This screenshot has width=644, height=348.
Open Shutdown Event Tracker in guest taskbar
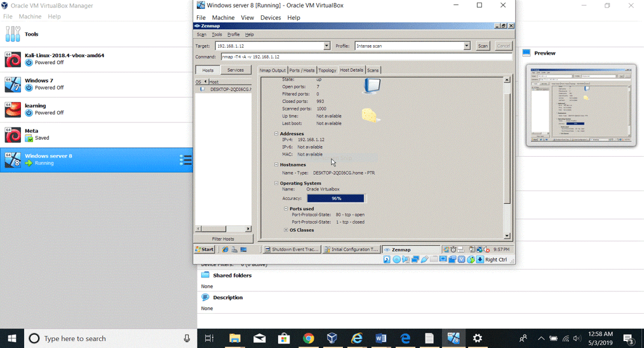tap(292, 250)
